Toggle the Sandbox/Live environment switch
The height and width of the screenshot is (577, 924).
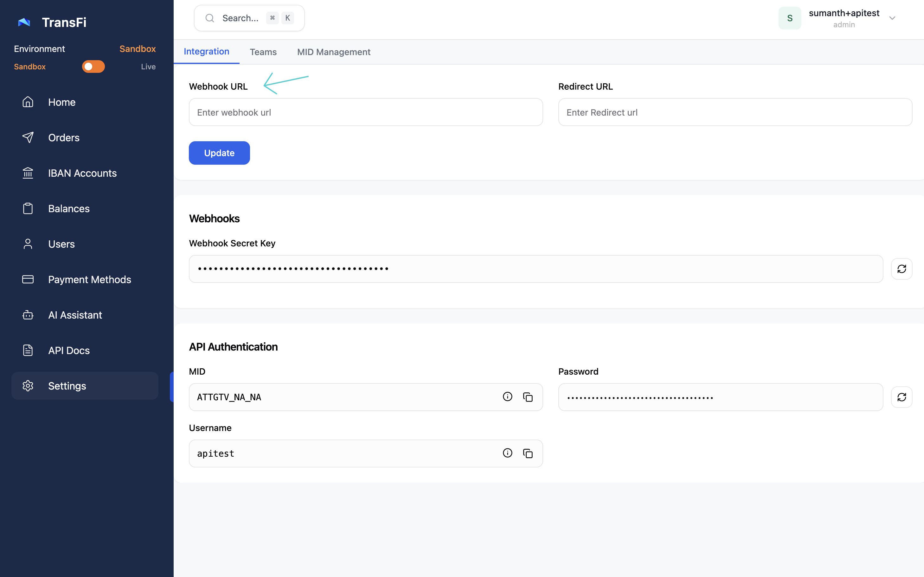[93, 67]
